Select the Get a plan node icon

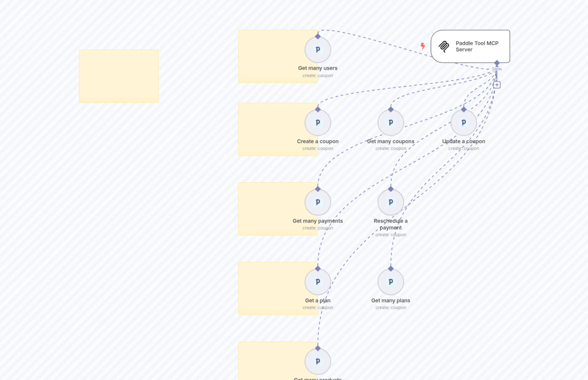click(318, 281)
